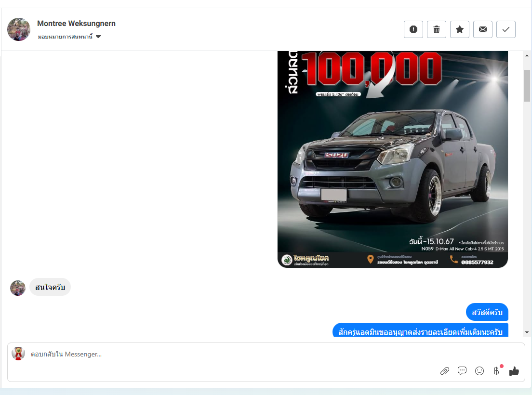Click the 'สนใจครับ' message bubble
Screen dimensions: 532x395
[x=50, y=287]
